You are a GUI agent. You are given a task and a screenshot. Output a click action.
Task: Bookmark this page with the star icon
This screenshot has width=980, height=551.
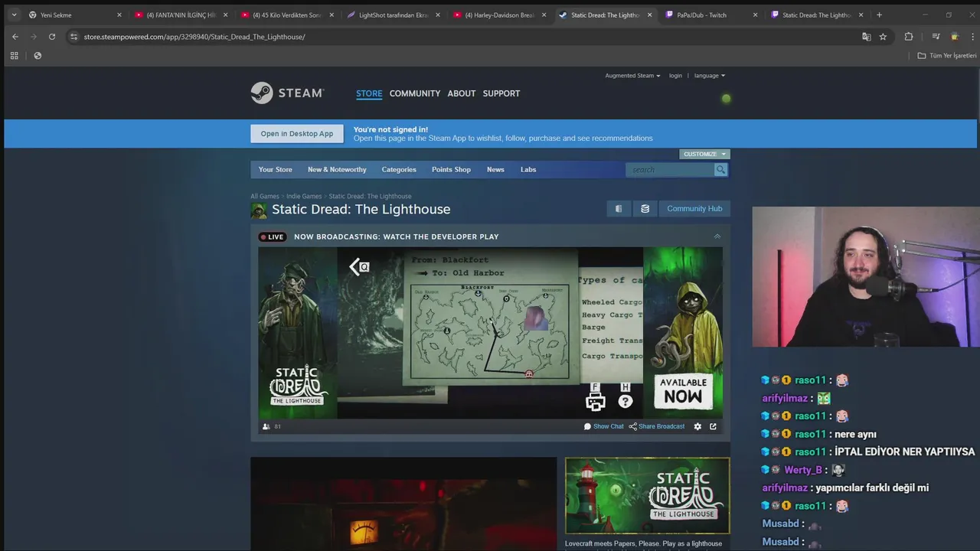(x=883, y=37)
